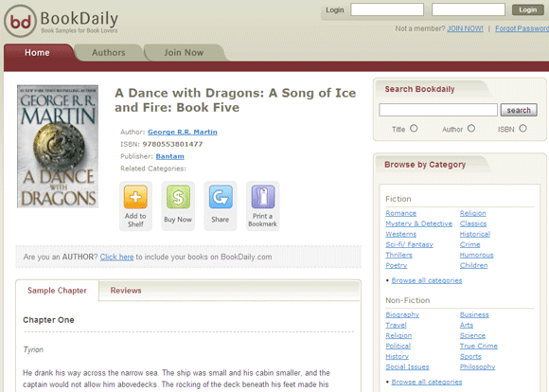Open the Bantam publisher link
The height and width of the screenshot is (392, 549).
169,156
